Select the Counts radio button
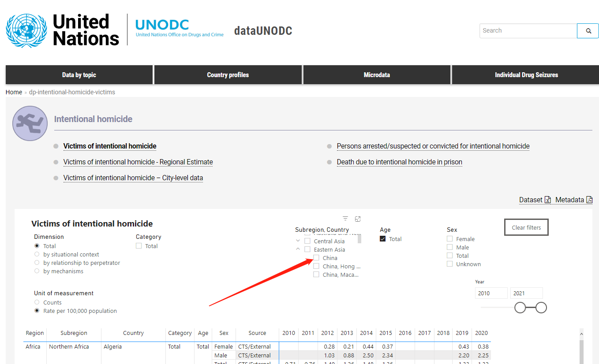 (x=37, y=302)
